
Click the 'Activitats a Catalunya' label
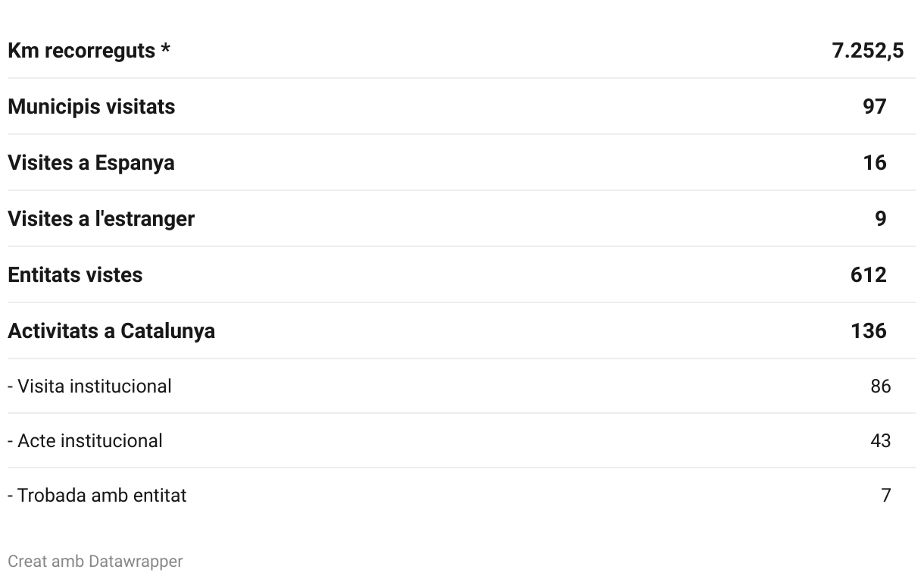[111, 331]
